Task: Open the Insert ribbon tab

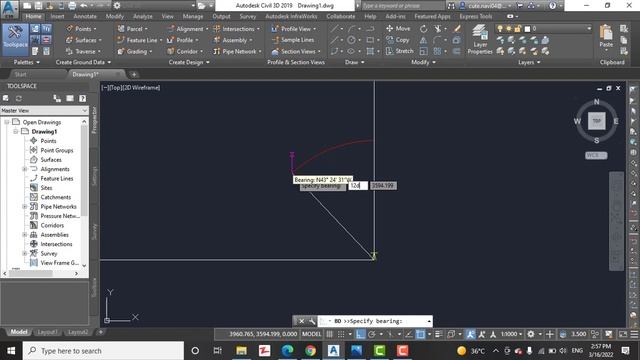Action: [57, 16]
